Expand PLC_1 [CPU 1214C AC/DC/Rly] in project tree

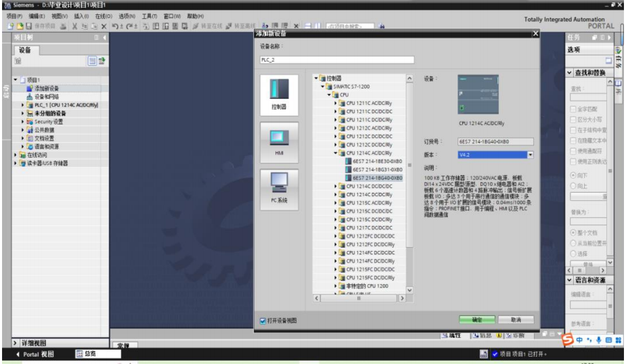coord(22,105)
